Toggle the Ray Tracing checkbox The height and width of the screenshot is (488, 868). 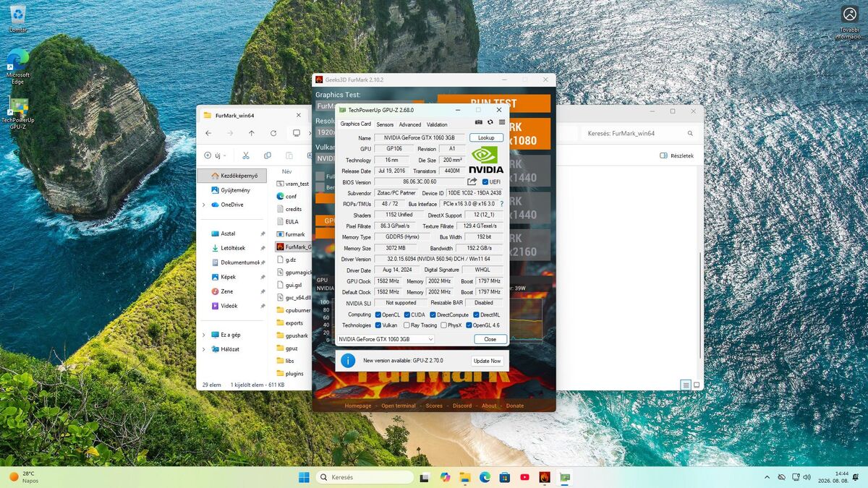click(407, 325)
